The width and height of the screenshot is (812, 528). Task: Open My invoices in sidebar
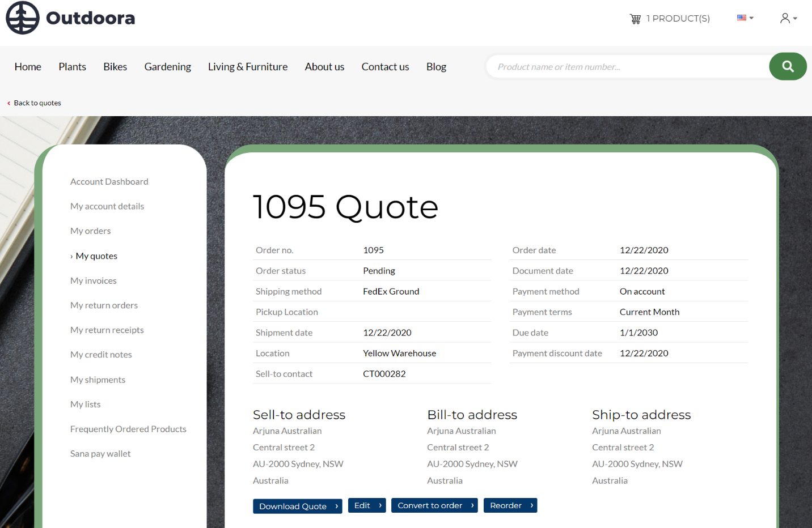click(x=94, y=280)
